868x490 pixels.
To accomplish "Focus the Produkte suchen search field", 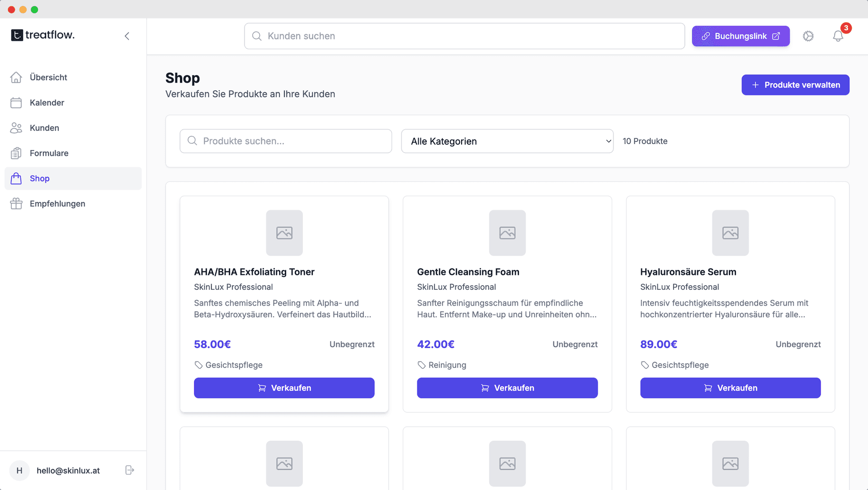I will pyautogui.click(x=286, y=141).
